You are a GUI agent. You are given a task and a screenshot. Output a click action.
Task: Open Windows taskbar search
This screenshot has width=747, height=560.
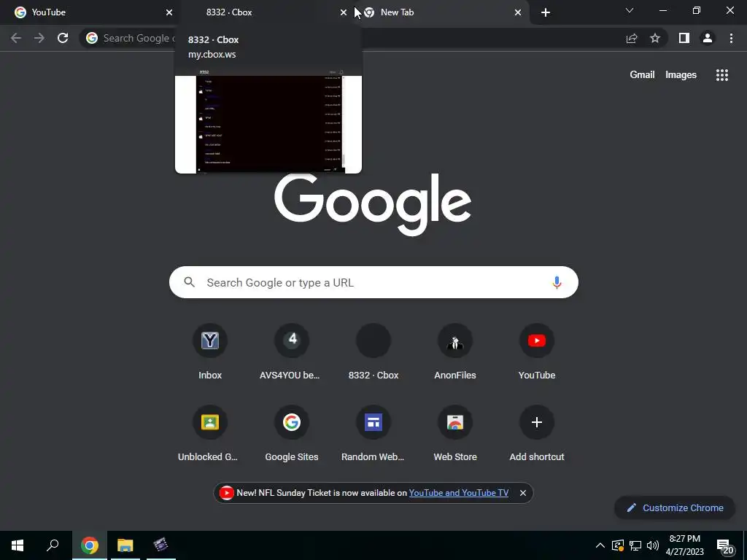click(x=53, y=545)
